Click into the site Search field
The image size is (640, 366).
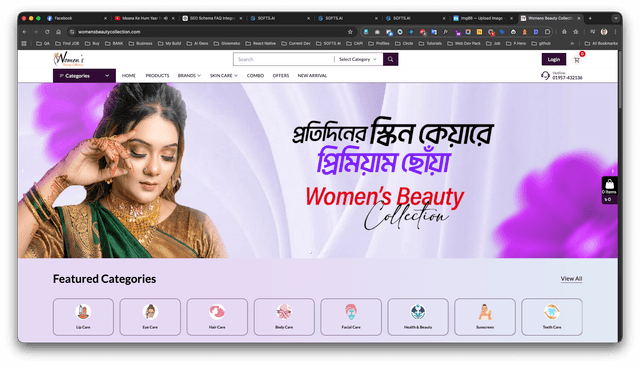(x=284, y=59)
